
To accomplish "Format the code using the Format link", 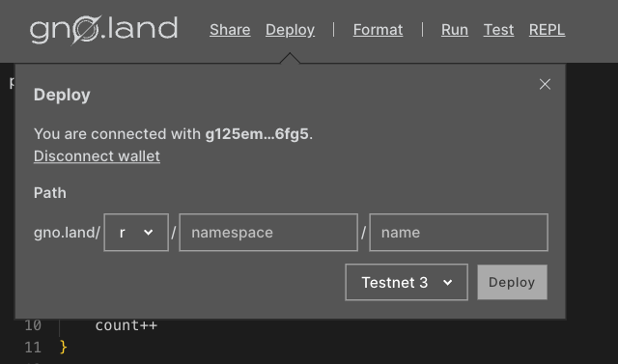I will (x=378, y=30).
